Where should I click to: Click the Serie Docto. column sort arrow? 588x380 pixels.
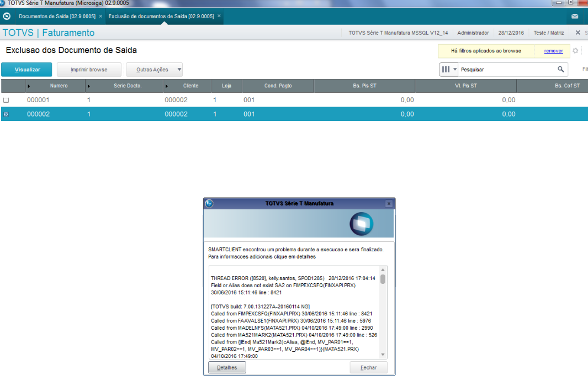[x=88, y=86]
